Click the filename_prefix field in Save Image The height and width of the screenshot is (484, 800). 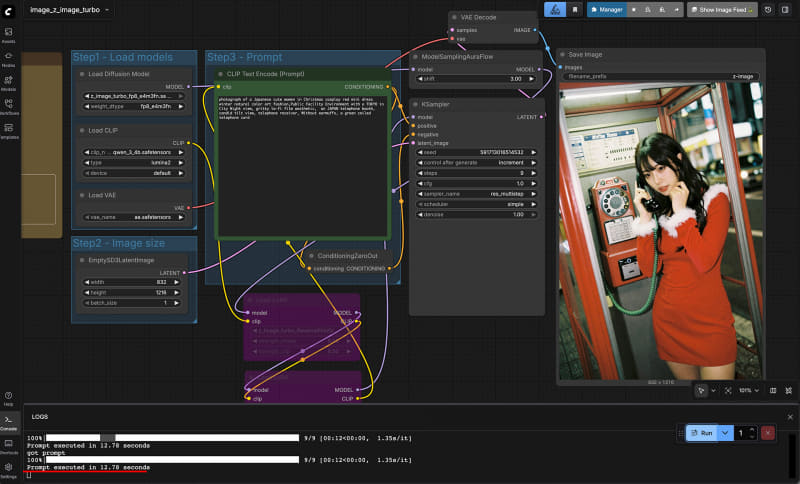pos(661,77)
